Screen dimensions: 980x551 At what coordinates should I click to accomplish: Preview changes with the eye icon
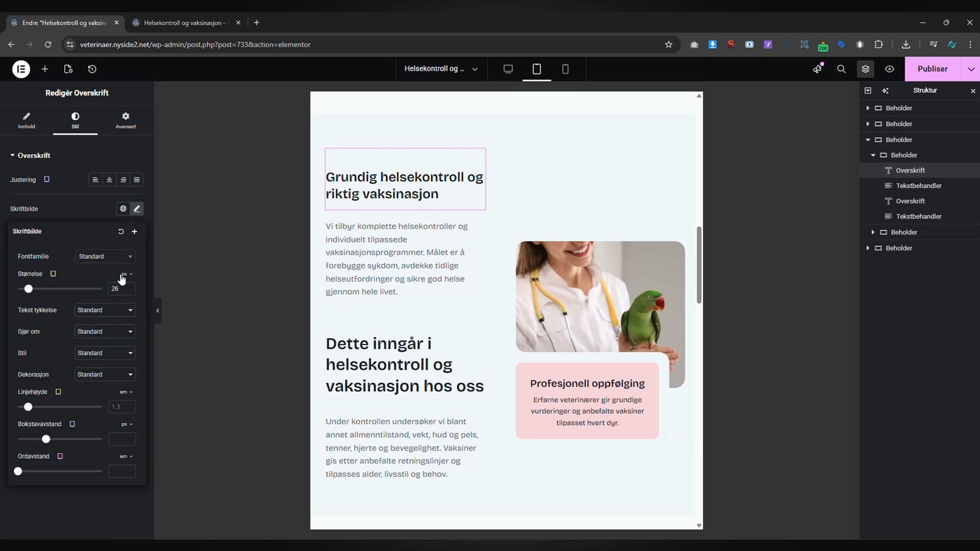[889, 69]
